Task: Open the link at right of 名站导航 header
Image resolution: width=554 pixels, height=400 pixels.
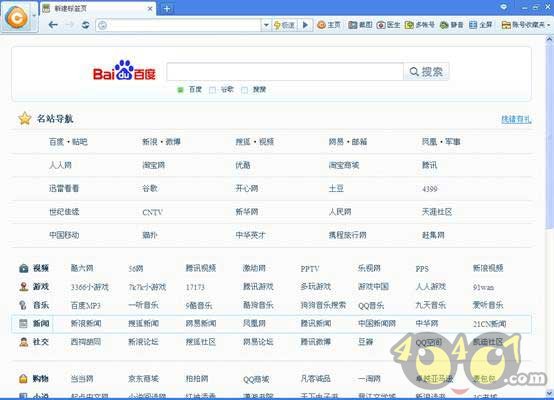Action: point(516,119)
